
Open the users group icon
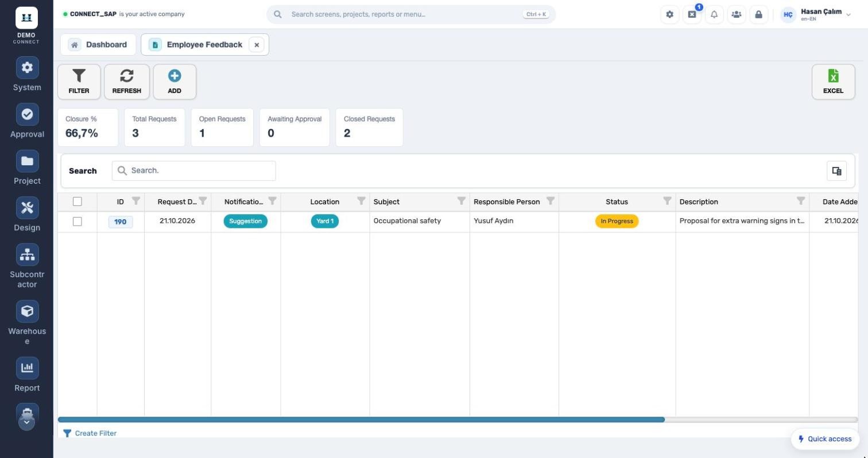pos(737,14)
